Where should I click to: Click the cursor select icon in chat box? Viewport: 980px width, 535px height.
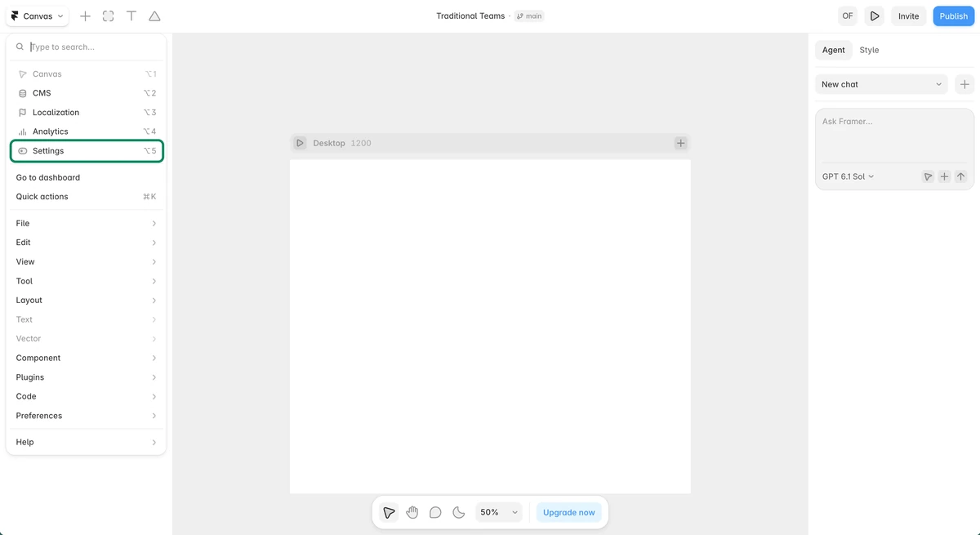pyautogui.click(x=928, y=176)
